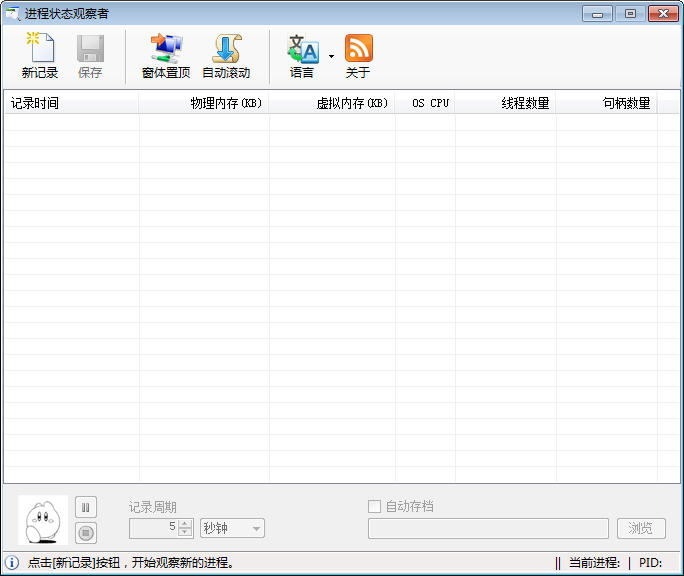Viewport: 684px width, 576px height.
Task: Click the cartoon mascot image
Action: tap(43, 520)
